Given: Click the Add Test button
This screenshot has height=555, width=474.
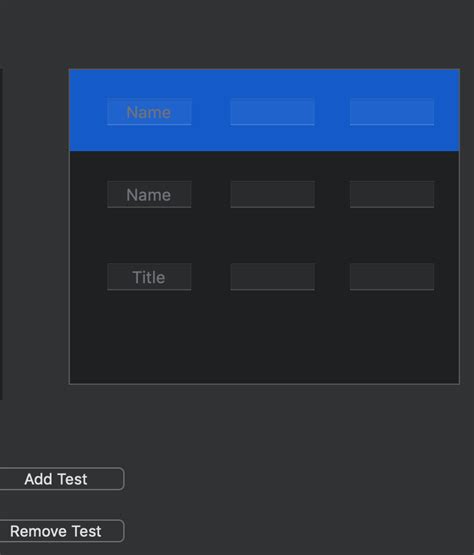Looking at the screenshot, I should 62,479.
